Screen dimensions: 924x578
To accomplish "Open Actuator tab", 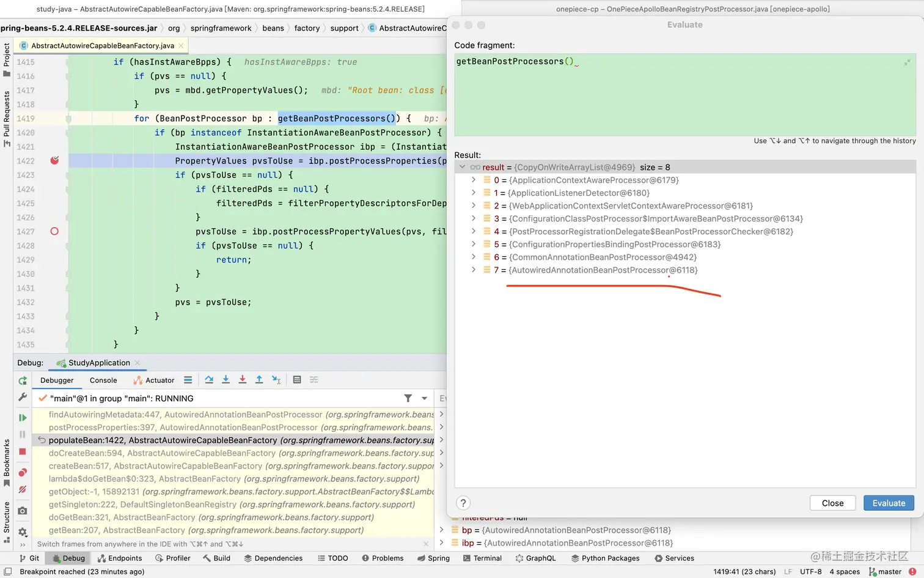I will pos(154,380).
